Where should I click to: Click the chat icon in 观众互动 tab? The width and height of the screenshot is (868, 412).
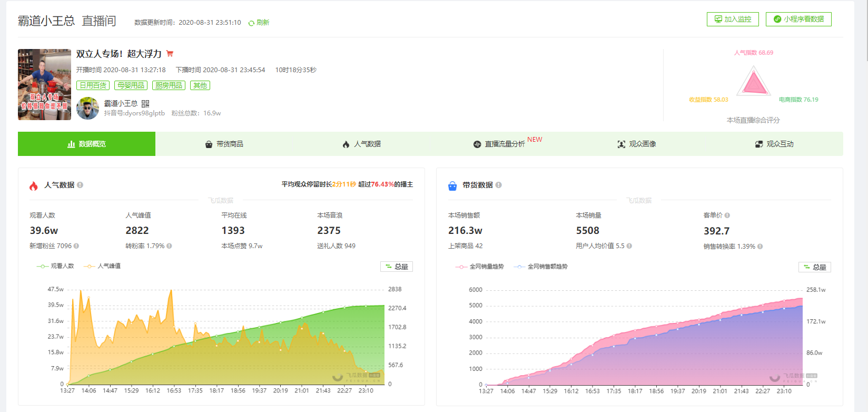tap(759, 144)
